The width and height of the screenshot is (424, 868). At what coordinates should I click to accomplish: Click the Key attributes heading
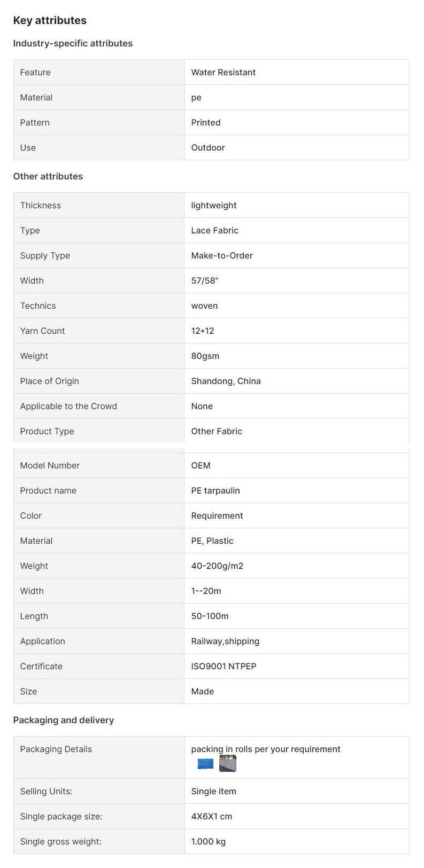(50, 20)
